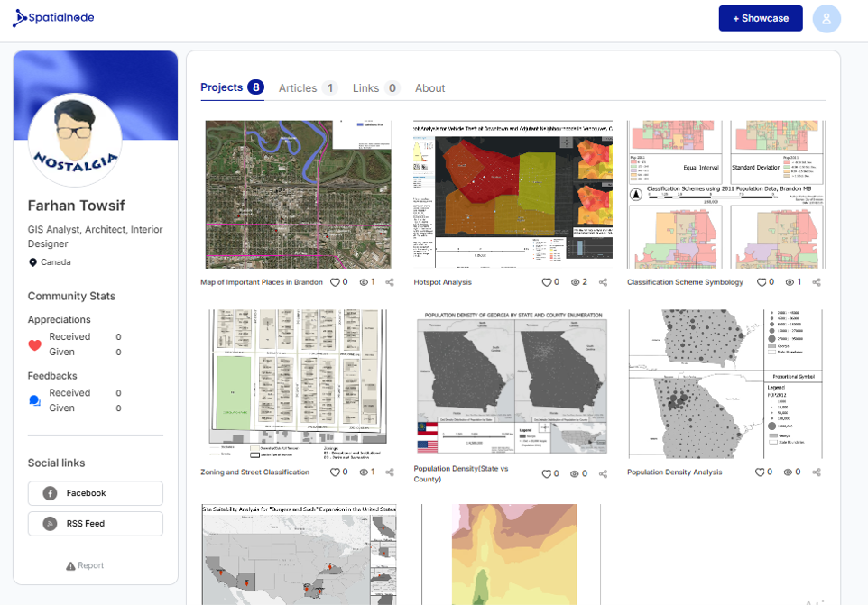Click share icon for Classification Scheme Symbology

tap(817, 282)
